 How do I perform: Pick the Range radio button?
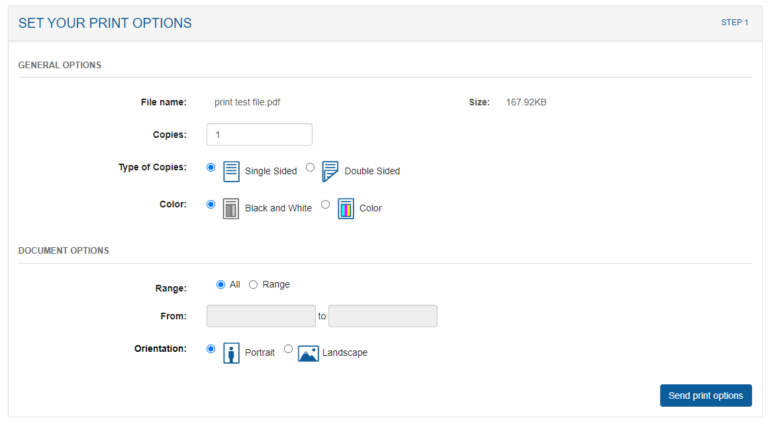[x=253, y=284]
